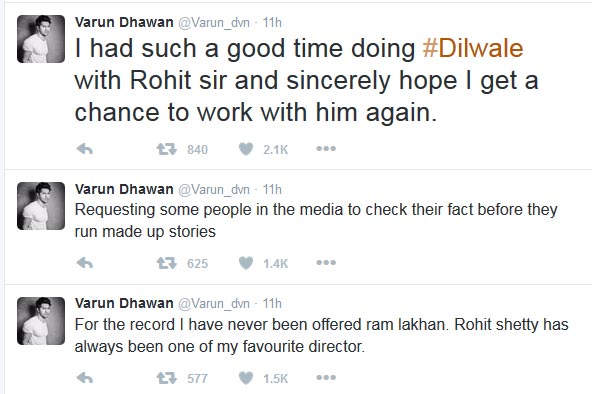Viewport: 592px width, 394px height.
Task: Retweet the Dilwale tweet with 840 retweets
Action: [x=166, y=149]
